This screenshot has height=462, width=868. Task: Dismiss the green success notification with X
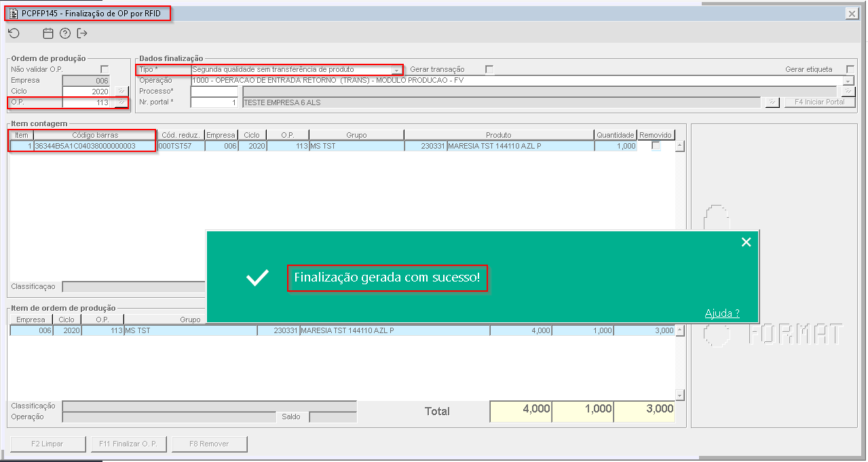click(x=747, y=242)
